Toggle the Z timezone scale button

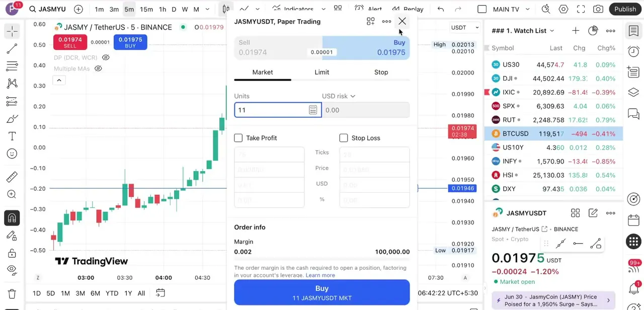(38, 278)
